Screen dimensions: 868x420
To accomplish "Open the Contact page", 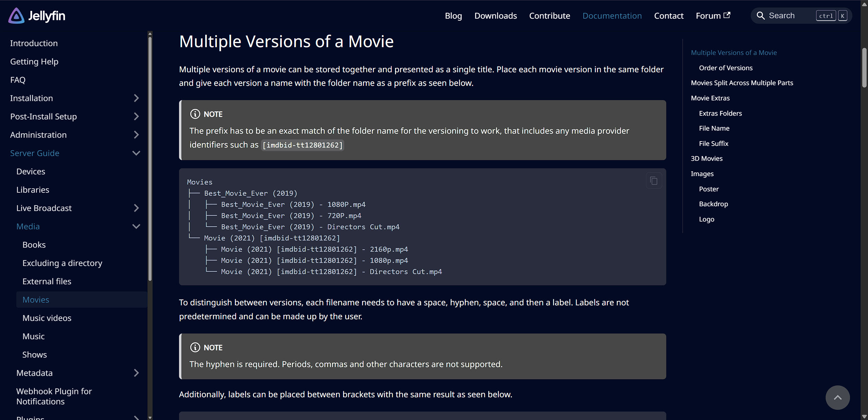I will [669, 16].
